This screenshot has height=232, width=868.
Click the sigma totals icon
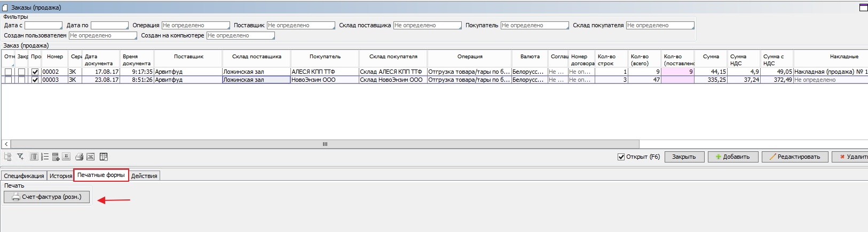coord(66,157)
